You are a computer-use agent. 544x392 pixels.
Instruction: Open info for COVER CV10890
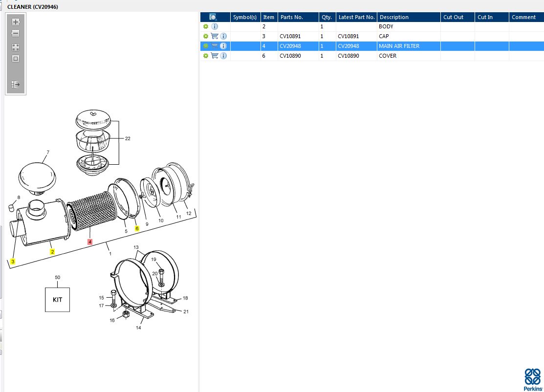click(223, 56)
